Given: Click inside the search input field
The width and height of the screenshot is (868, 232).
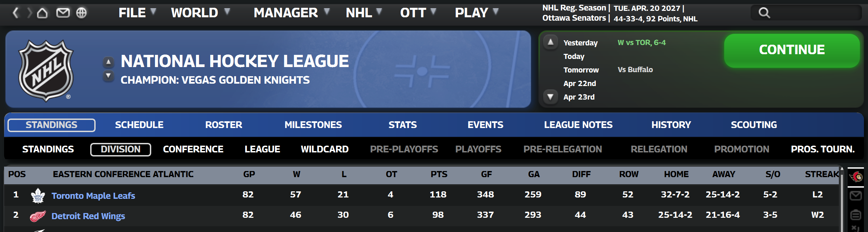Looking at the screenshot, I should tap(814, 13).
